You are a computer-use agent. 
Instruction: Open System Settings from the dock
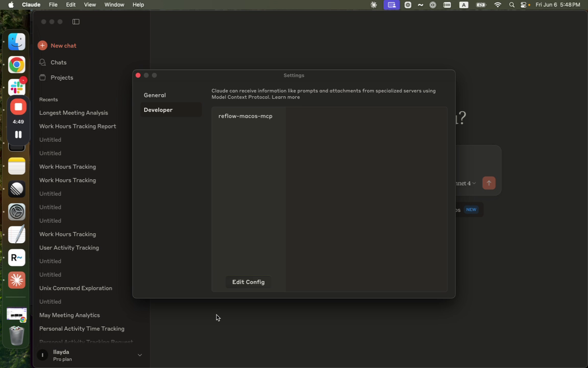(17, 212)
